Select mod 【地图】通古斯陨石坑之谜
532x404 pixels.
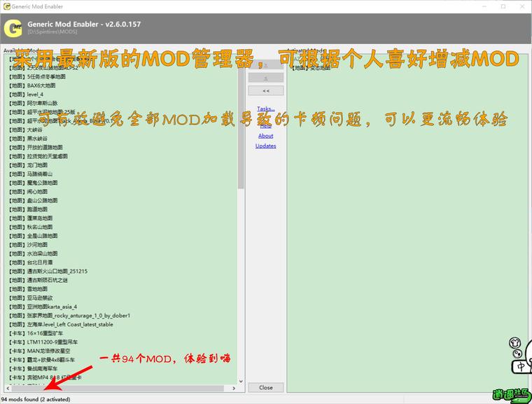(38, 280)
